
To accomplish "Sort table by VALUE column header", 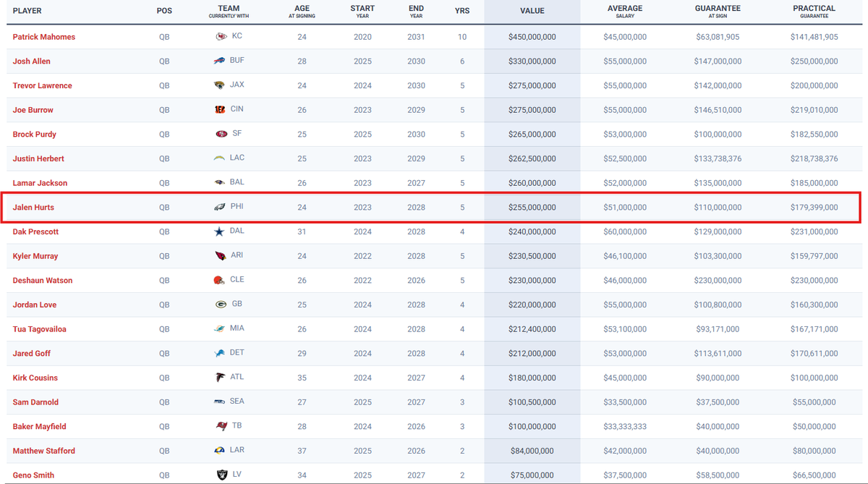I will point(532,11).
